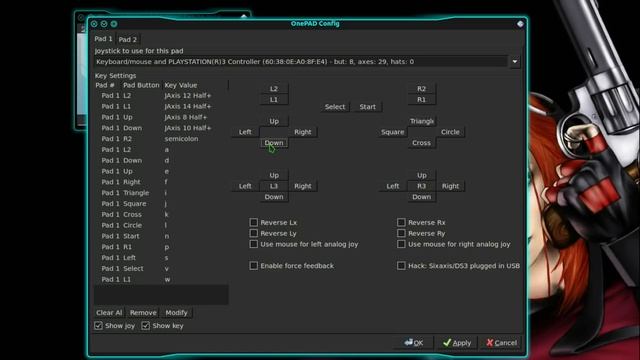Image resolution: width=640 pixels, height=360 pixels.
Task: Click the Pad # column header
Action: [104, 85]
